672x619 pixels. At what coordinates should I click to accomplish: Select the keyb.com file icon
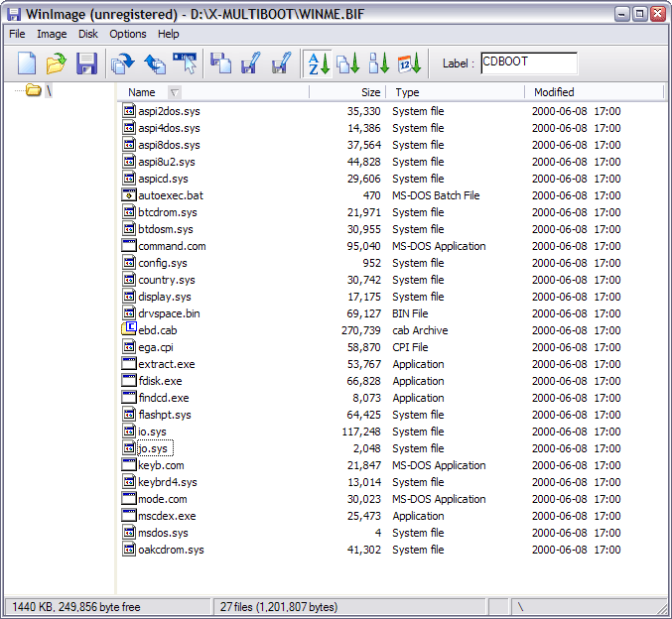click(x=129, y=465)
